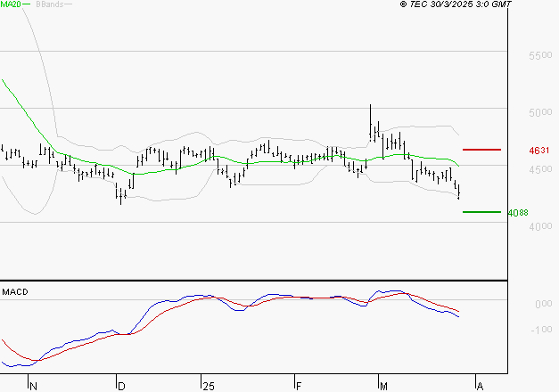Click the A month marker on time axis
The image size is (559, 392).
click(x=480, y=387)
